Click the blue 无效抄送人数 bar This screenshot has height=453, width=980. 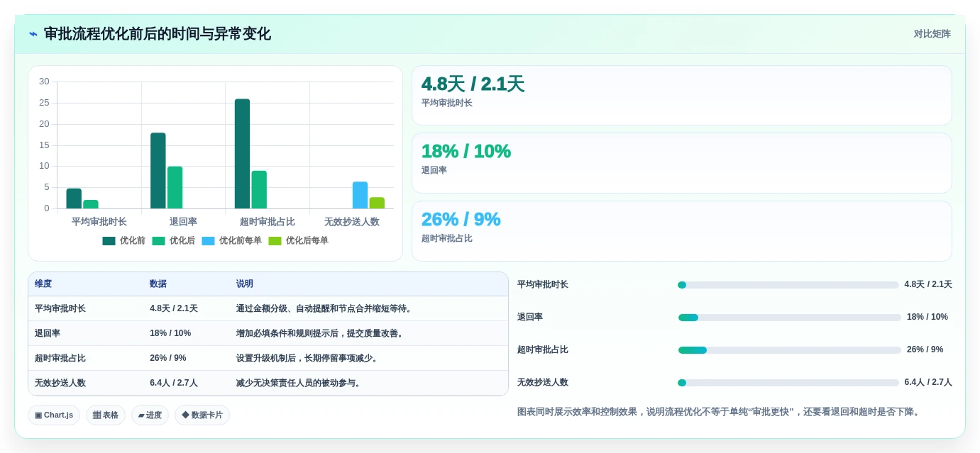[x=360, y=196]
